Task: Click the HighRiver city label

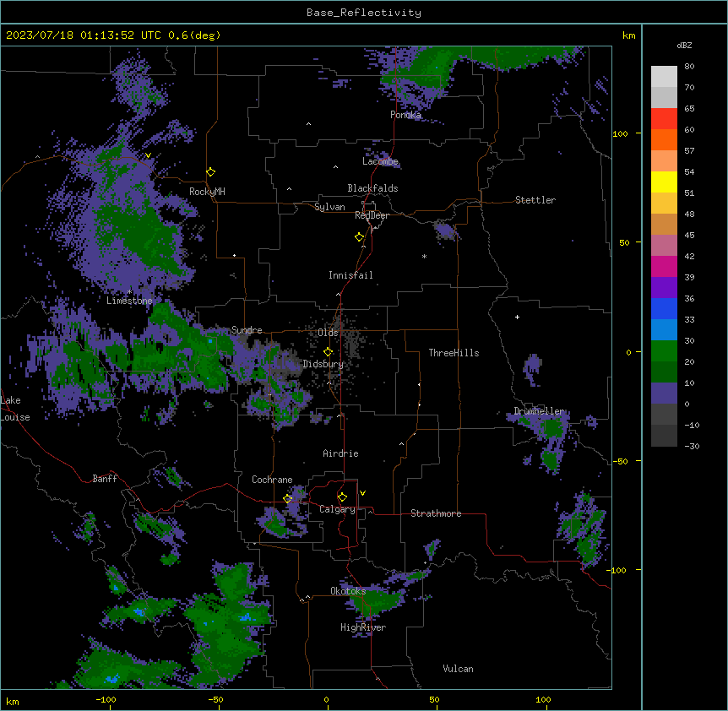Action: 363,627
